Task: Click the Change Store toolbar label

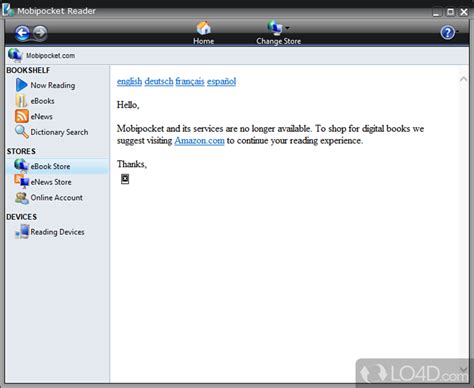Action: coord(279,41)
